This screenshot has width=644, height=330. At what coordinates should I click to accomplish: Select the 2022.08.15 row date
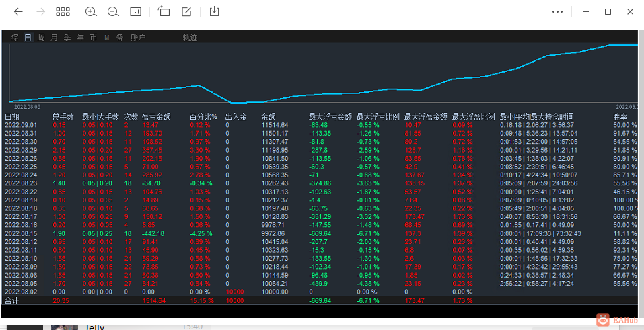click(21, 233)
